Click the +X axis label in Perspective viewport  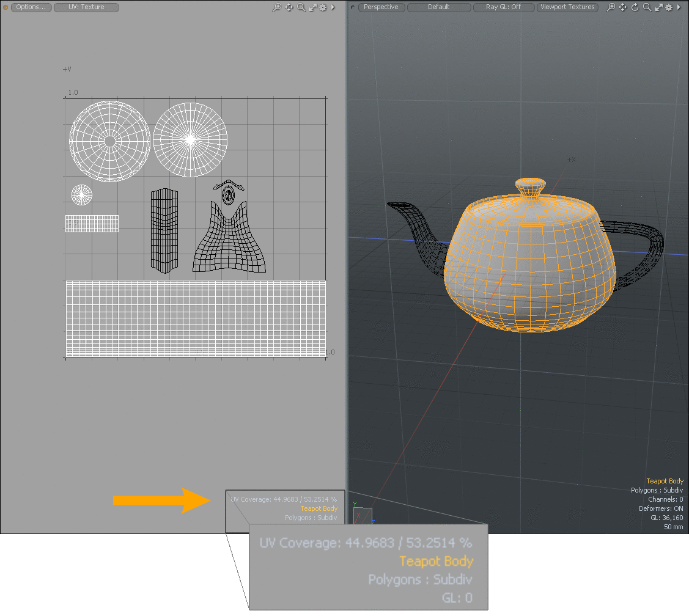click(571, 160)
